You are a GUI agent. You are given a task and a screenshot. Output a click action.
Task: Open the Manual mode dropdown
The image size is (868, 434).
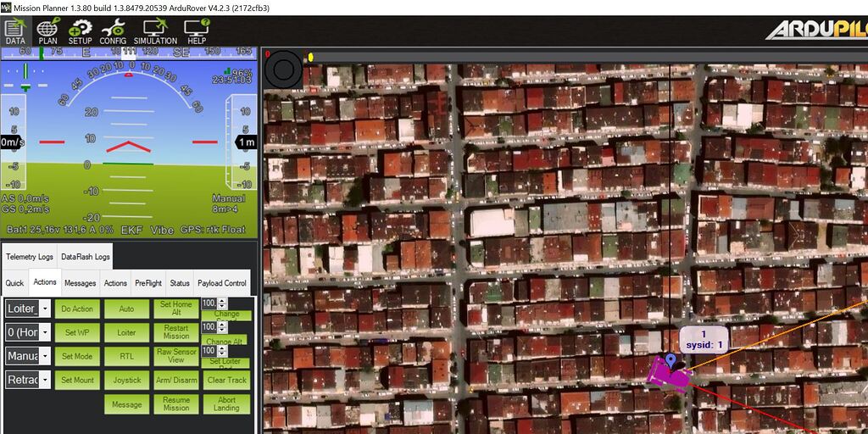coord(45,356)
